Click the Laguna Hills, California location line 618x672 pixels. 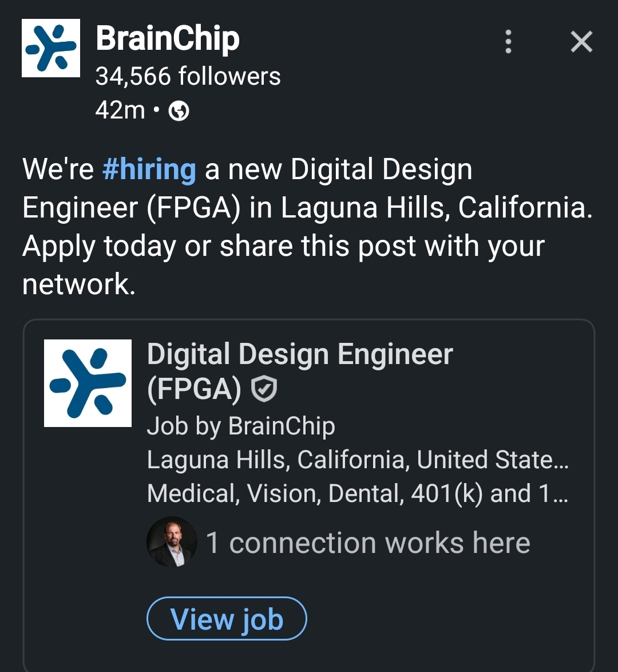pyautogui.click(x=358, y=460)
